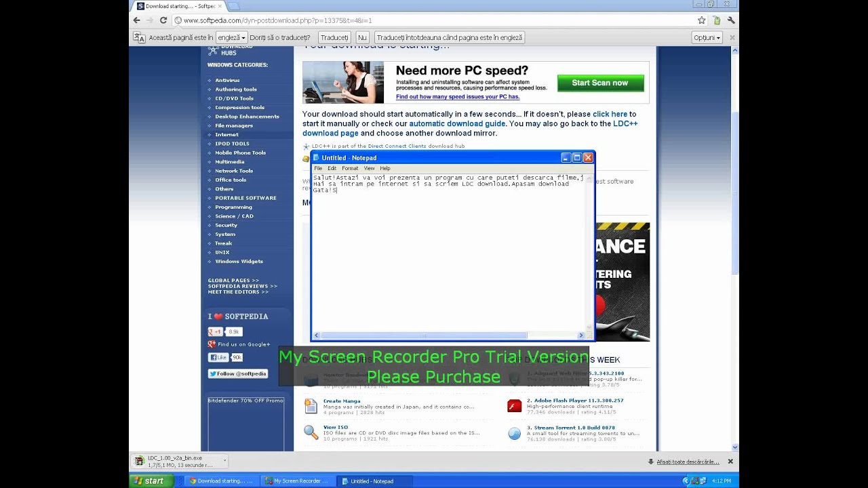Image resolution: width=868 pixels, height=488 pixels.
Task: Click the 'MEET THE EDITORS >>' link
Action: point(238,292)
